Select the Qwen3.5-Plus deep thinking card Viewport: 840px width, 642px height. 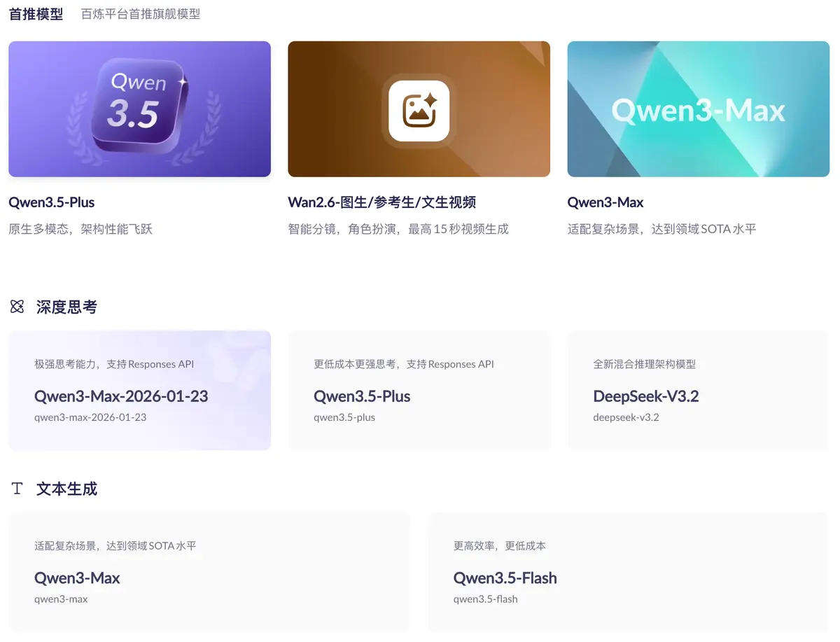(419, 390)
